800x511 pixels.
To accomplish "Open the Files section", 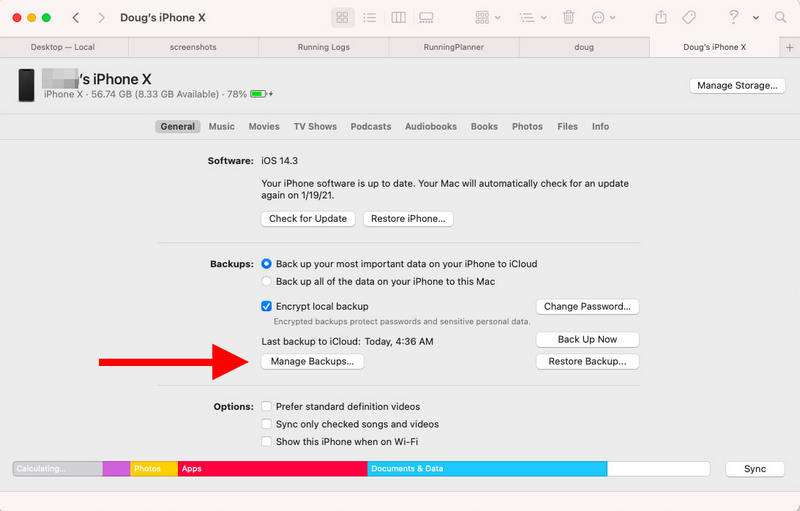I will (567, 126).
